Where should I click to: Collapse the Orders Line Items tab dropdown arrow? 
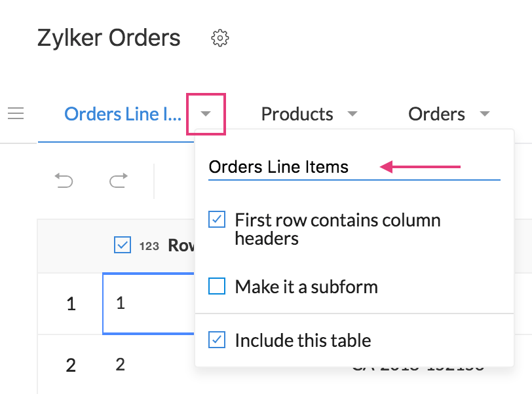click(206, 115)
